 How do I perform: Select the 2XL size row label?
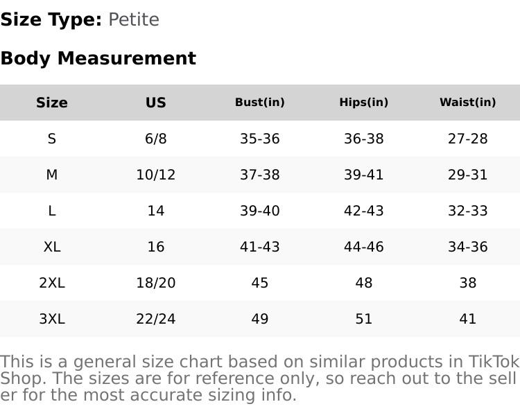pyautogui.click(x=52, y=283)
